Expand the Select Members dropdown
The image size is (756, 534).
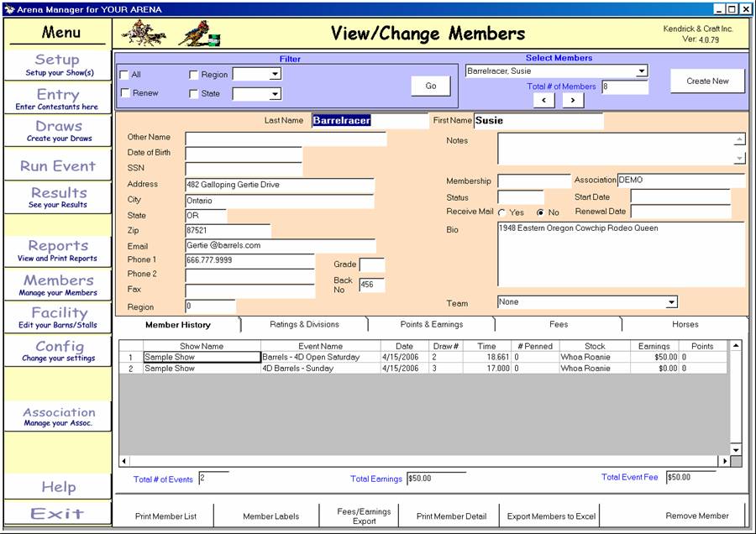pos(641,71)
